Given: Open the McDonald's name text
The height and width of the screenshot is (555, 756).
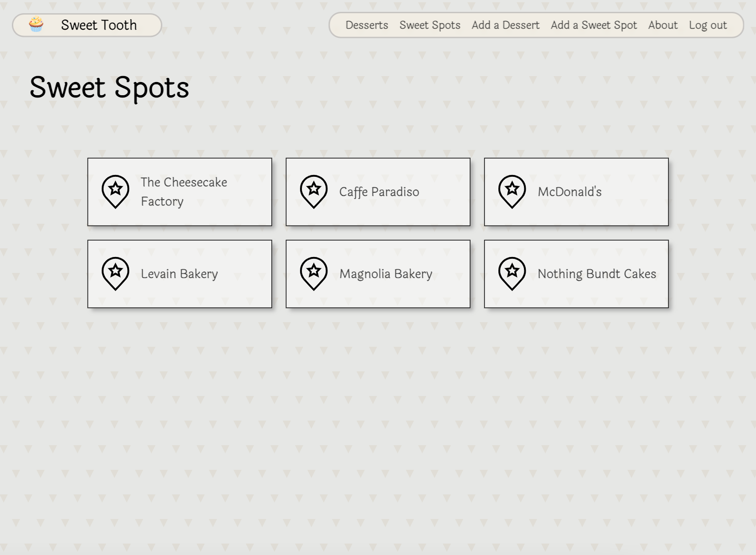Looking at the screenshot, I should coord(570,192).
